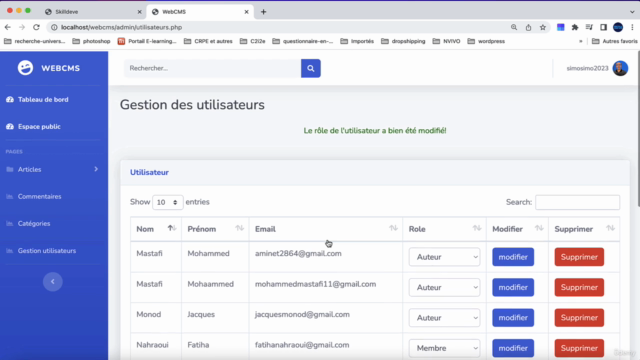
Task: Click modifier for Jacques Monod
Action: coord(513,318)
